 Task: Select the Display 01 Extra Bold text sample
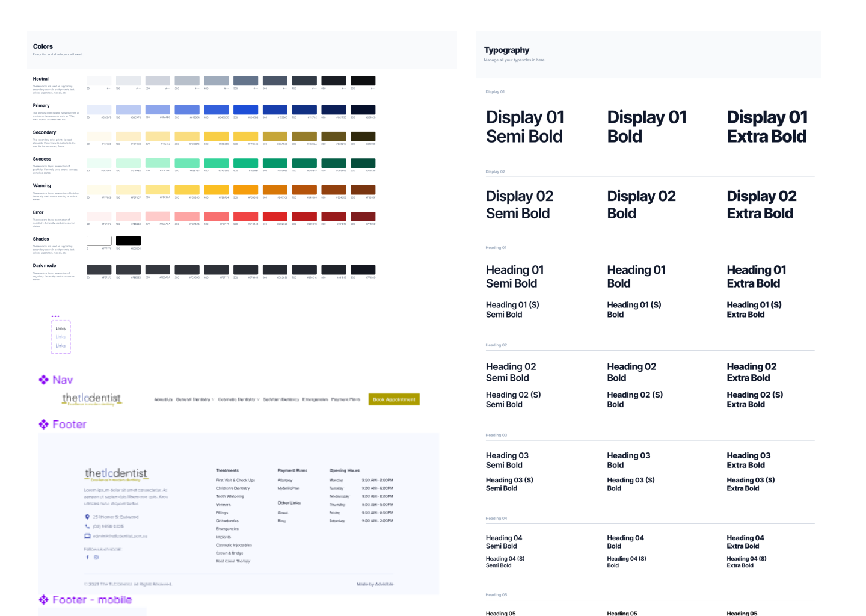(x=767, y=127)
